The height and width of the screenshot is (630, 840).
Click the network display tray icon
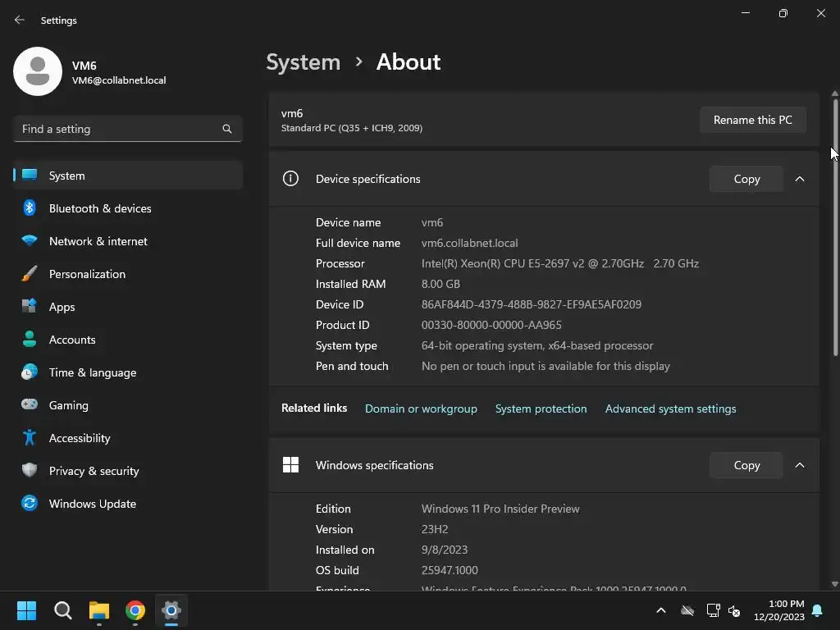[713, 610]
